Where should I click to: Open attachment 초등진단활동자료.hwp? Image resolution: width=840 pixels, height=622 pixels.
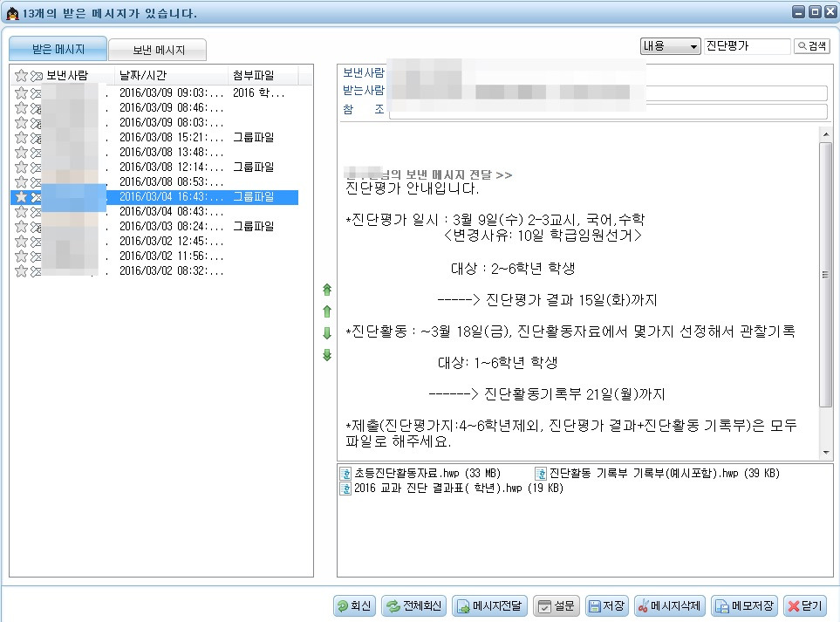pos(420,474)
